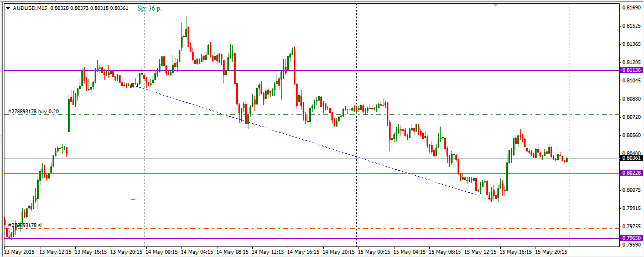Click the 0.81136 purple price label
The width and height of the screenshot is (644, 257).
coord(632,70)
